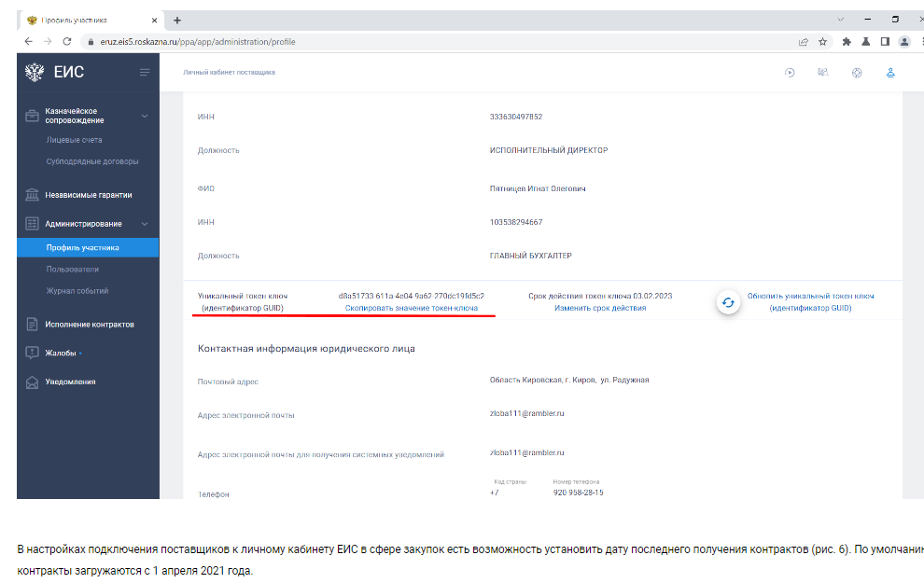Open the browser extensions puzzle icon
The height and width of the screenshot is (583, 924).
(847, 42)
